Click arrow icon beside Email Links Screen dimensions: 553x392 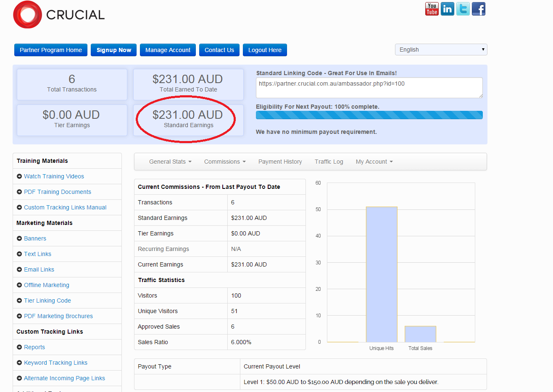tap(19, 269)
